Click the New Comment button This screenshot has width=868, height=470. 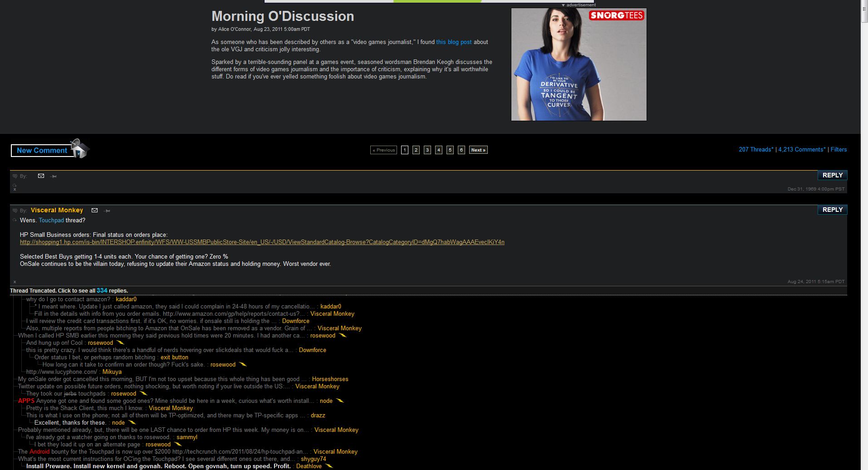click(42, 151)
